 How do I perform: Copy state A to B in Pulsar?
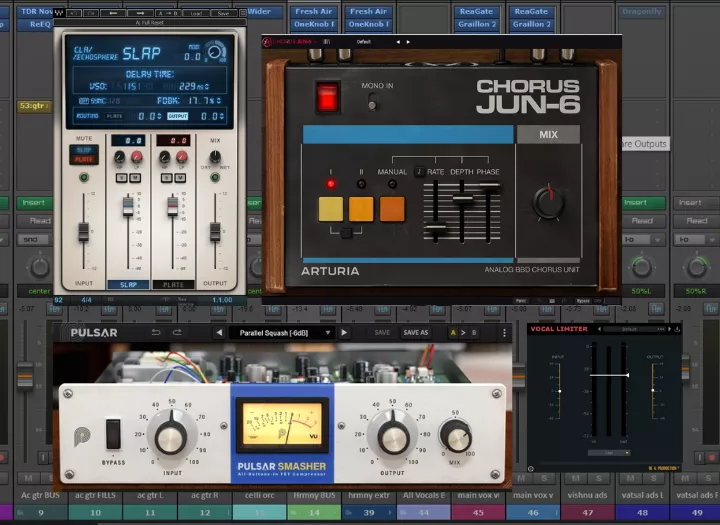pos(463,333)
